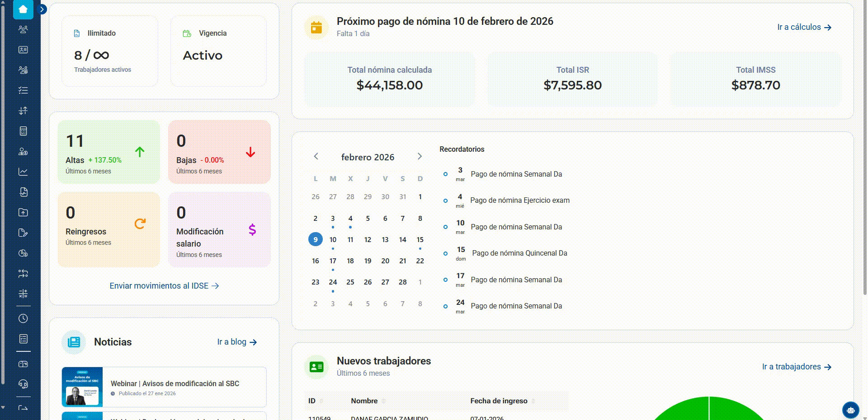The image size is (868, 420).
Task: Open the task list icon below the clock
Action: tap(23, 339)
